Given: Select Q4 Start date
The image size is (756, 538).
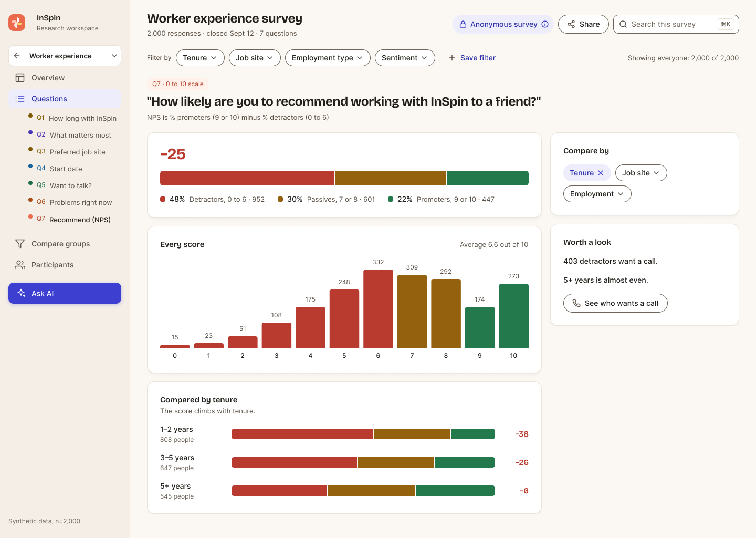Looking at the screenshot, I should coord(72,169).
